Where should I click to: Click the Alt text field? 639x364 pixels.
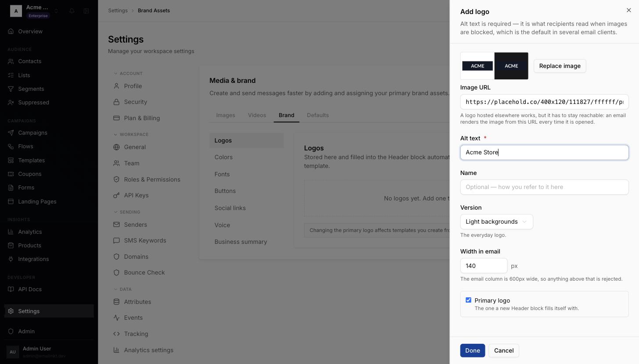[x=544, y=153]
